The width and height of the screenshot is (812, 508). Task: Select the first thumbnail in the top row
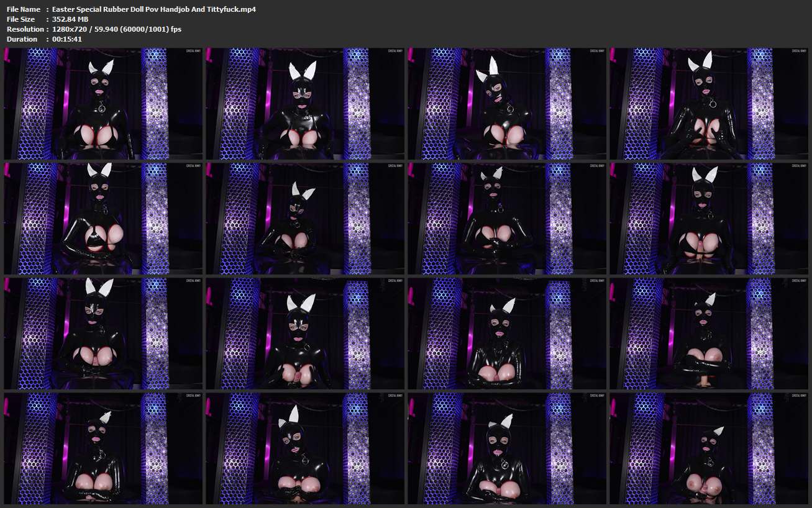pos(103,104)
